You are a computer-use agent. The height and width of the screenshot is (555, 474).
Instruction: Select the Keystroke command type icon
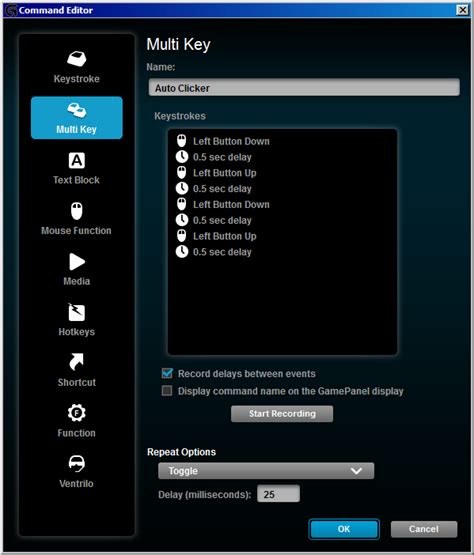coord(76,59)
